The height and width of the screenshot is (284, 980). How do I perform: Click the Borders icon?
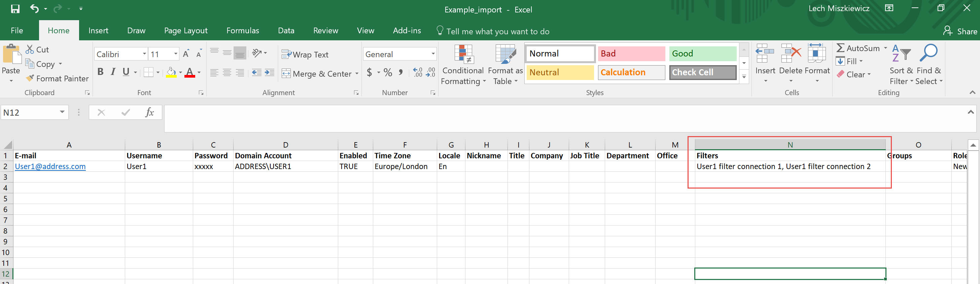pos(148,72)
